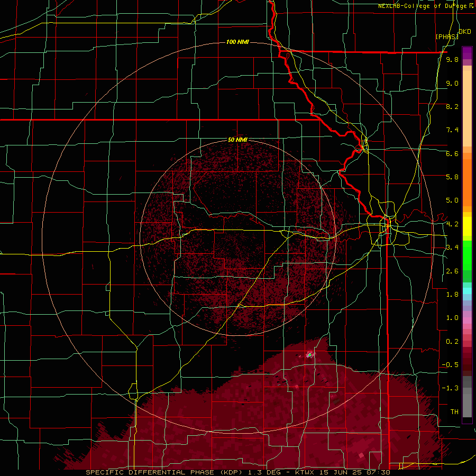The height and width of the screenshot is (476, 476).
Task: Click the 5.8 value on color scale
Action: tap(452, 177)
